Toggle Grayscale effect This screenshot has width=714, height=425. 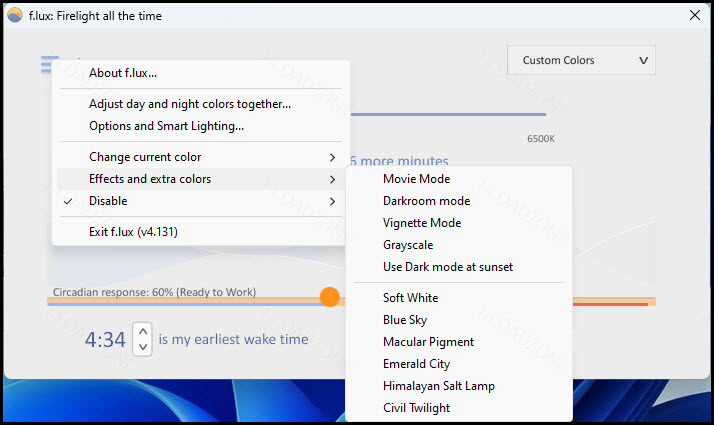click(459, 245)
